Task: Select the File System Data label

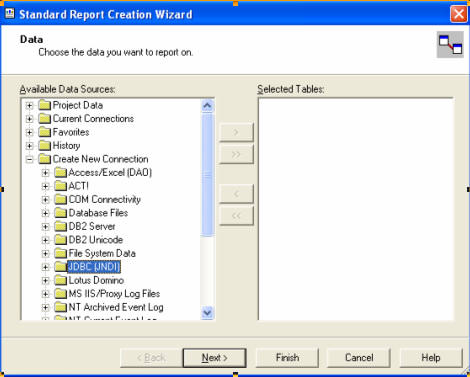Action: [x=102, y=253]
